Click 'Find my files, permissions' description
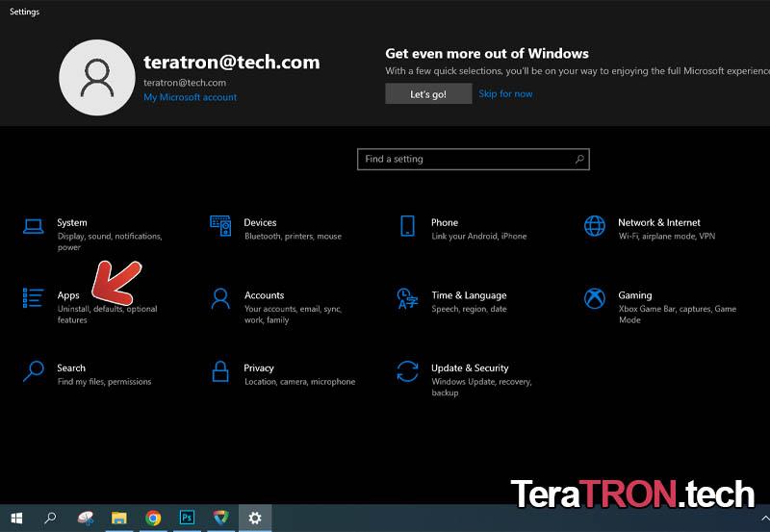This screenshot has width=770, height=532. click(x=105, y=381)
